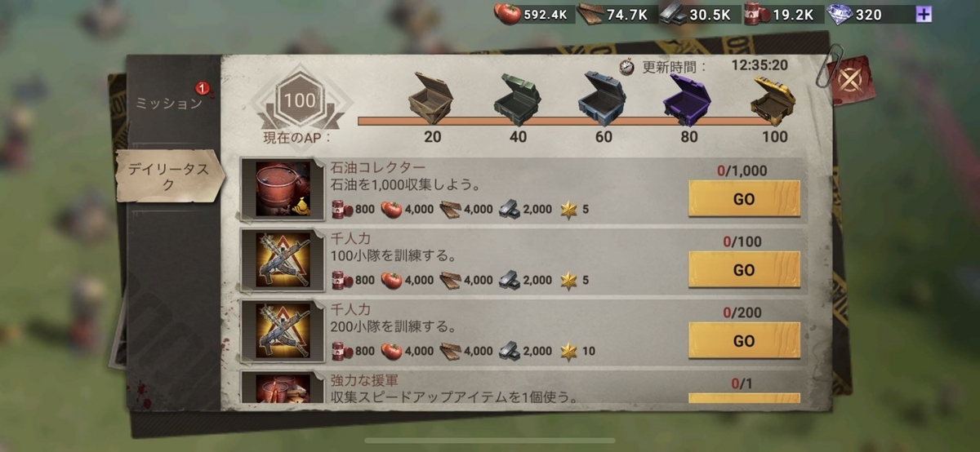Switch to the ミッション tab
980x452 pixels.
(168, 104)
